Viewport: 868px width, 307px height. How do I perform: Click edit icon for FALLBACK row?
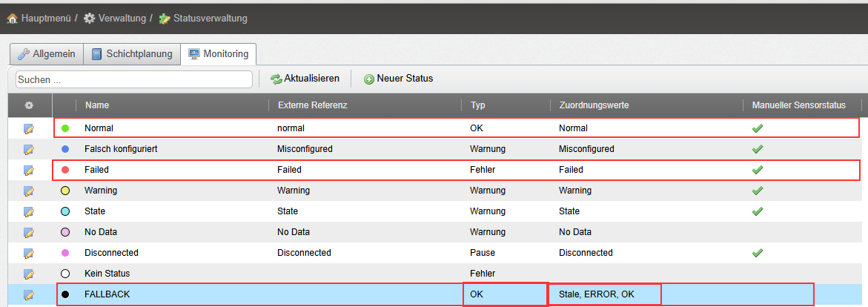(x=29, y=294)
